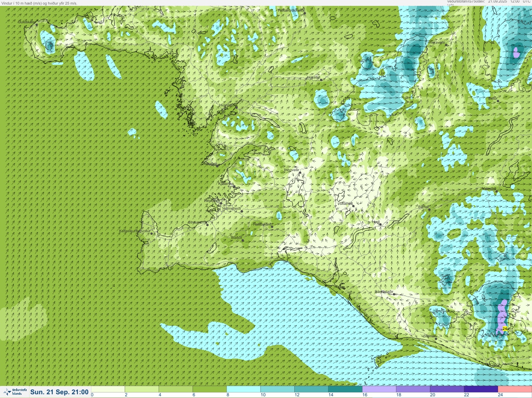Click the Húsafell place label
Viewport: 532px width, 398px height.
pos(314,77)
